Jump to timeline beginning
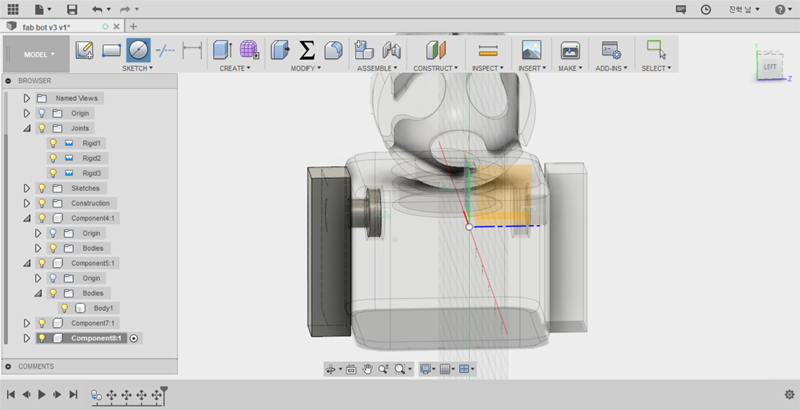 pyautogui.click(x=11, y=394)
